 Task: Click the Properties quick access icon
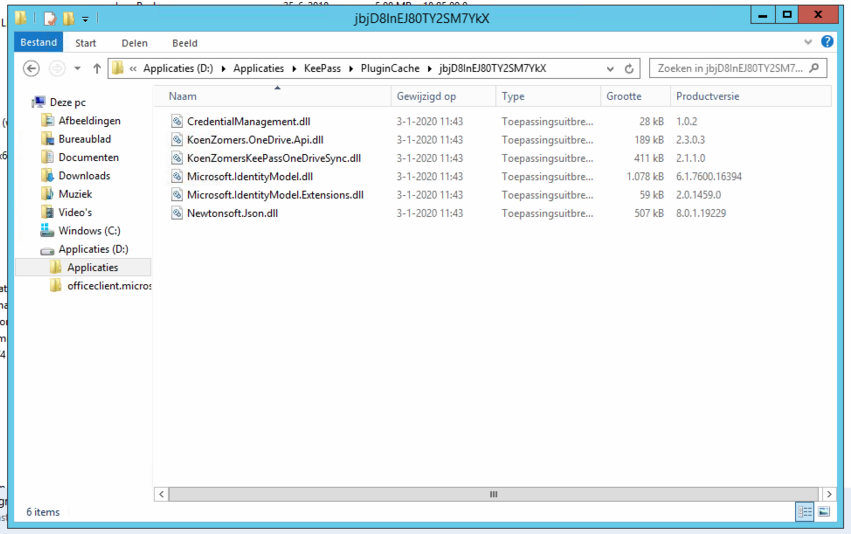50,18
